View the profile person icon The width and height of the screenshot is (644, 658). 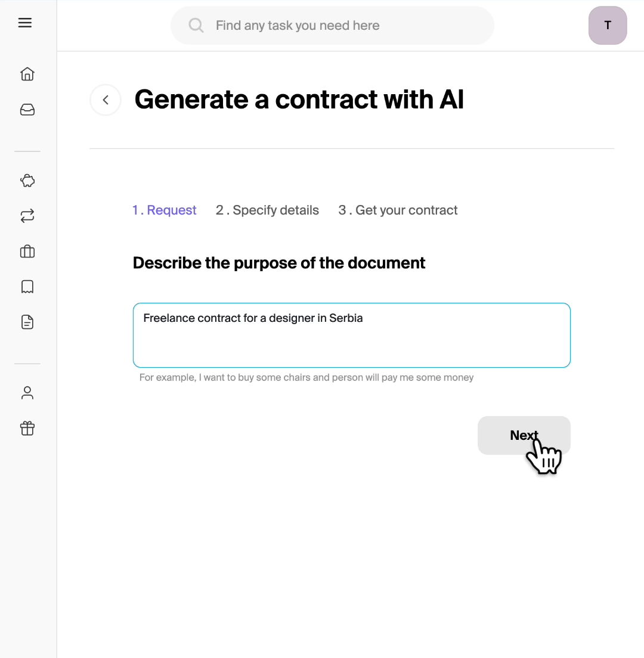27,393
